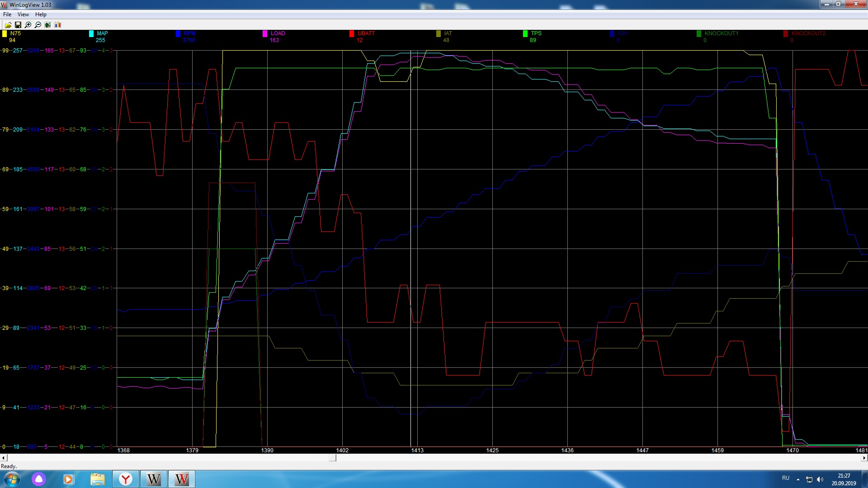Click the magenta LOAD color swatch
Viewport: 868px width, 488px height.
click(265, 33)
